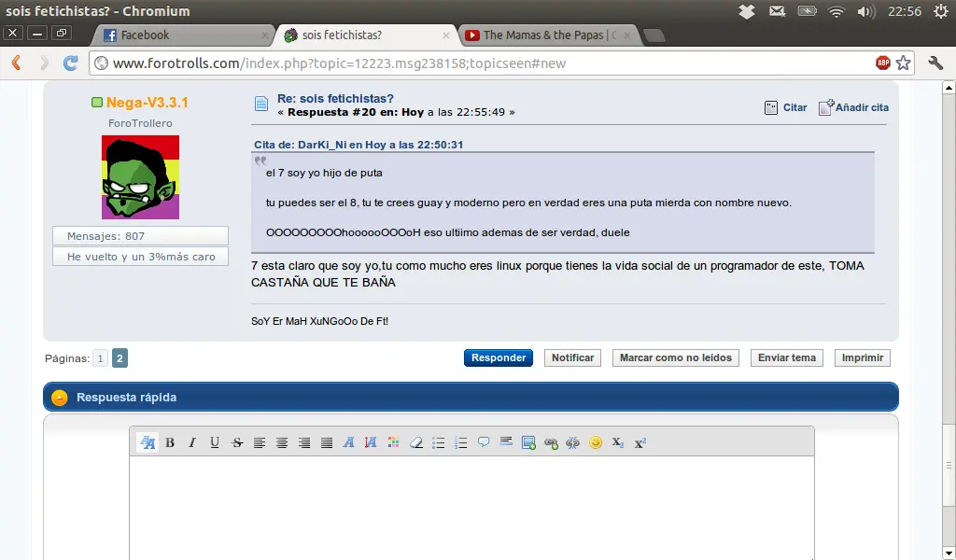Collapse the Respuesta rápida panel
Screen dimensions: 956x560
(60, 398)
